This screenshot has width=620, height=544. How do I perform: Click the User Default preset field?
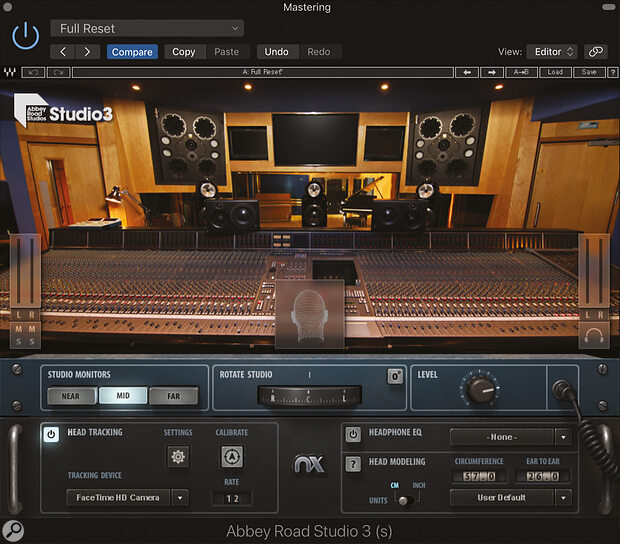[501, 498]
